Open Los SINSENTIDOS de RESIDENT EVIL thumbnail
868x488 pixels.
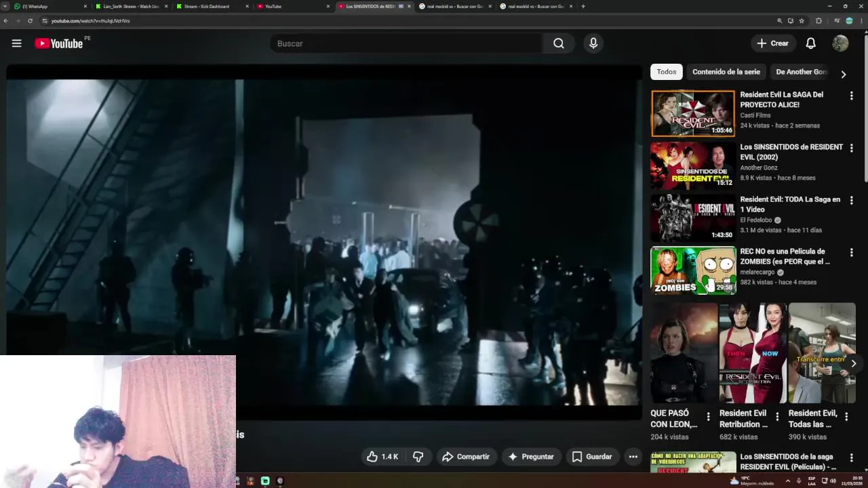point(692,165)
